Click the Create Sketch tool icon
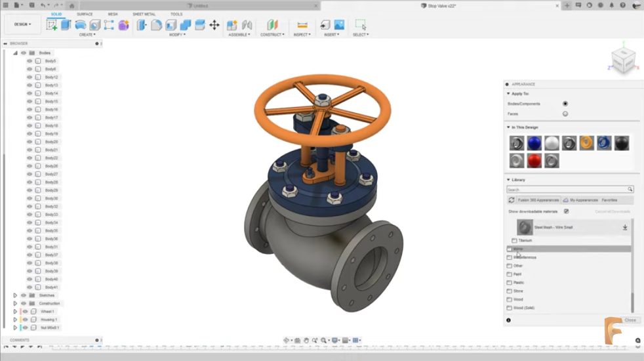 click(52, 25)
